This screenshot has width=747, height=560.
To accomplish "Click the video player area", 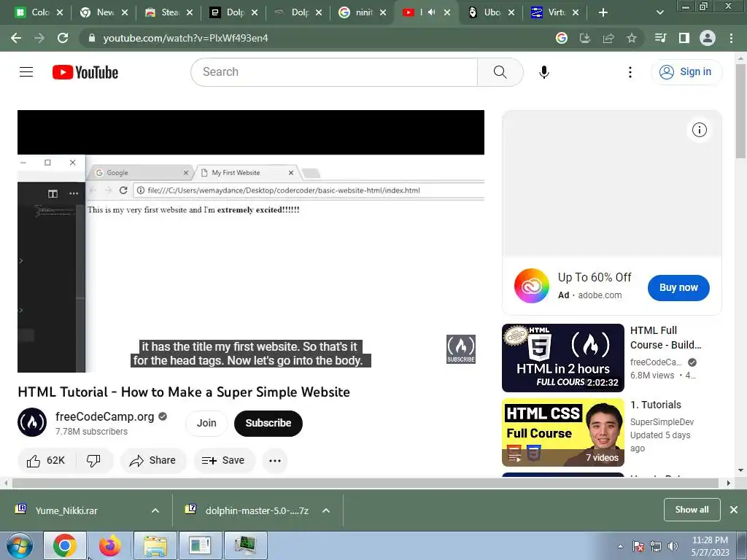I will [x=251, y=241].
